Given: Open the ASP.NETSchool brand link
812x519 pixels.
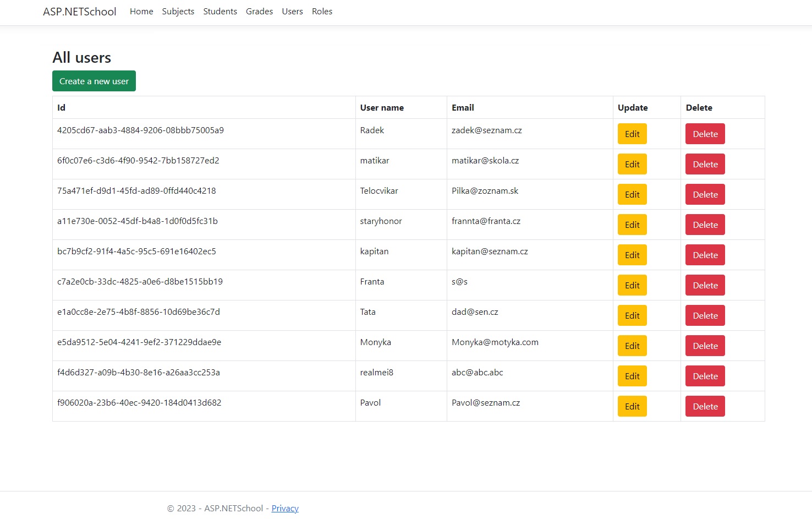Looking at the screenshot, I should click(x=80, y=12).
